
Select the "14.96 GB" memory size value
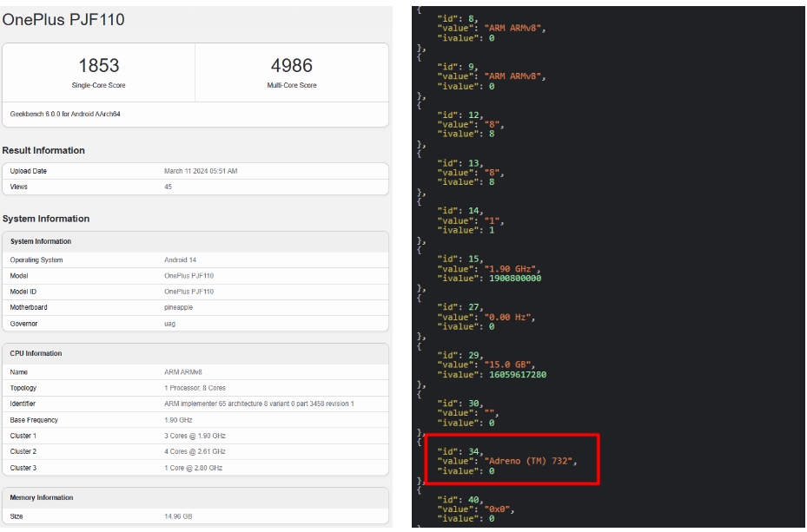point(179,516)
